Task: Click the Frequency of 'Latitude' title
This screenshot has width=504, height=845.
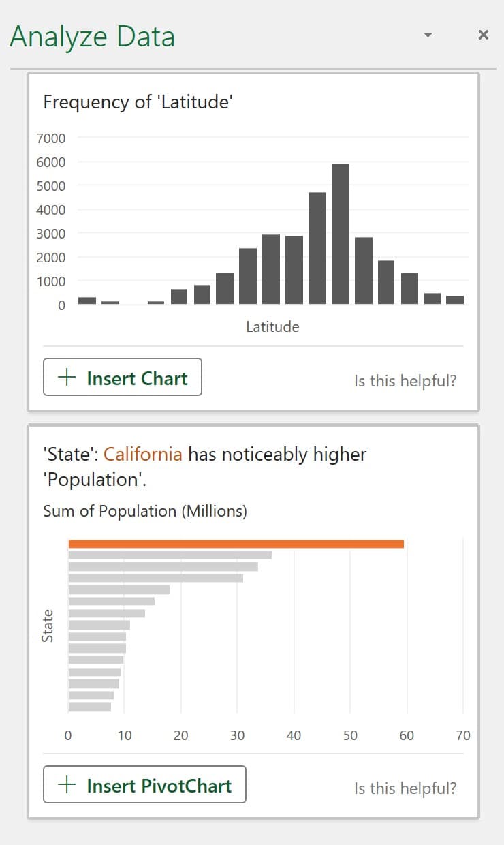Action: tap(138, 102)
